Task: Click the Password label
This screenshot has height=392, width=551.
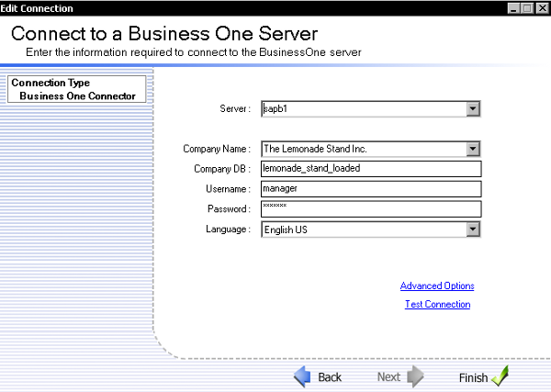Action: click(x=229, y=209)
